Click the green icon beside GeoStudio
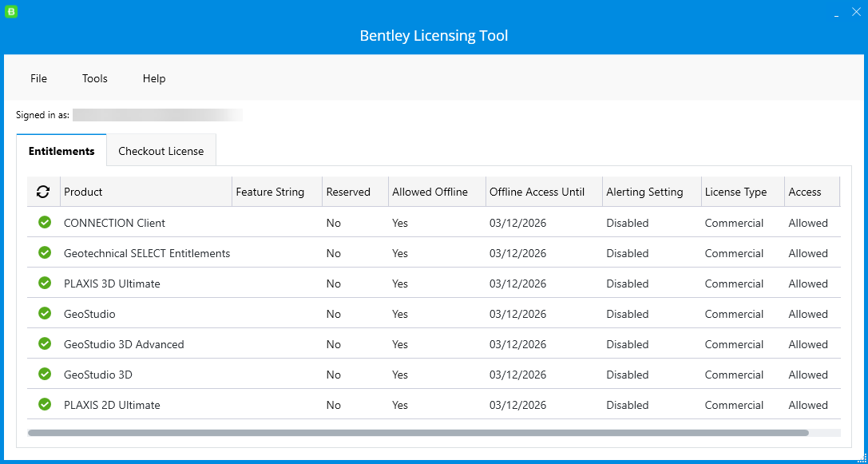The height and width of the screenshot is (464, 868). pos(44,313)
